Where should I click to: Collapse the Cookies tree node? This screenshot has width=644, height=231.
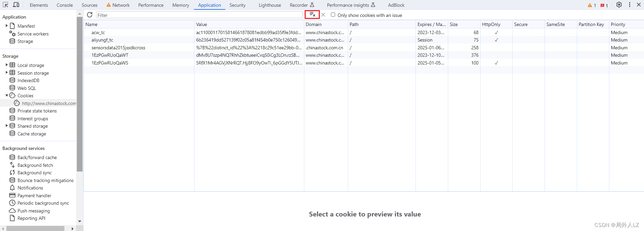(x=6, y=96)
